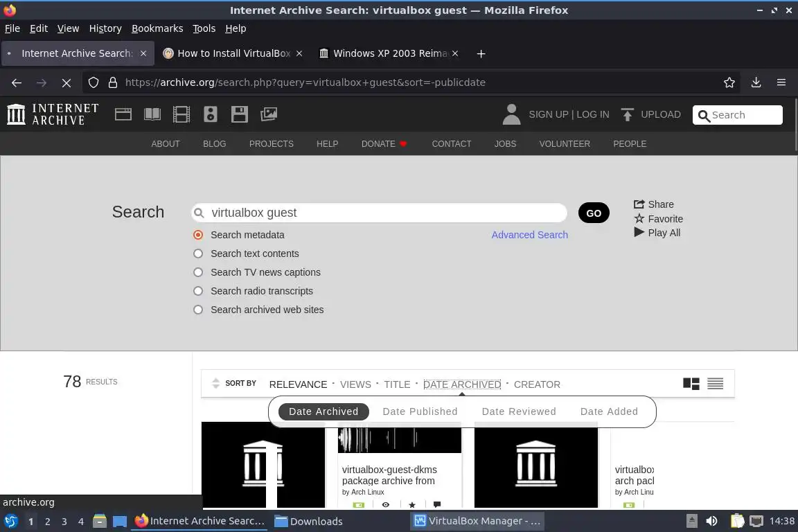
Task: Expand the DATE ARCHIVED sort dropdown
Action: pyautogui.click(x=462, y=384)
